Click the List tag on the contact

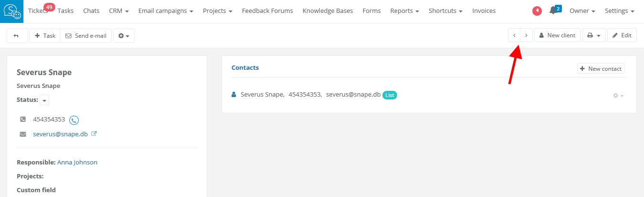point(390,95)
